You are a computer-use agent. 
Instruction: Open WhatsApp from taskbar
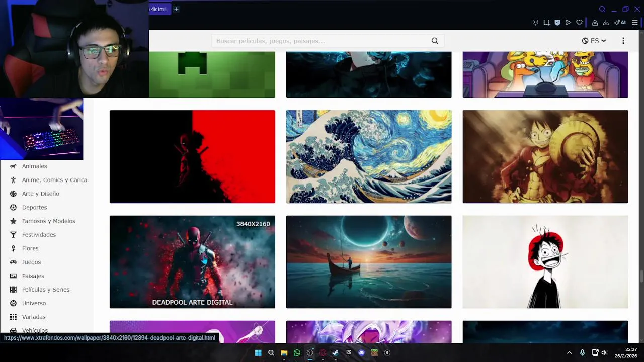[x=297, y=353]
